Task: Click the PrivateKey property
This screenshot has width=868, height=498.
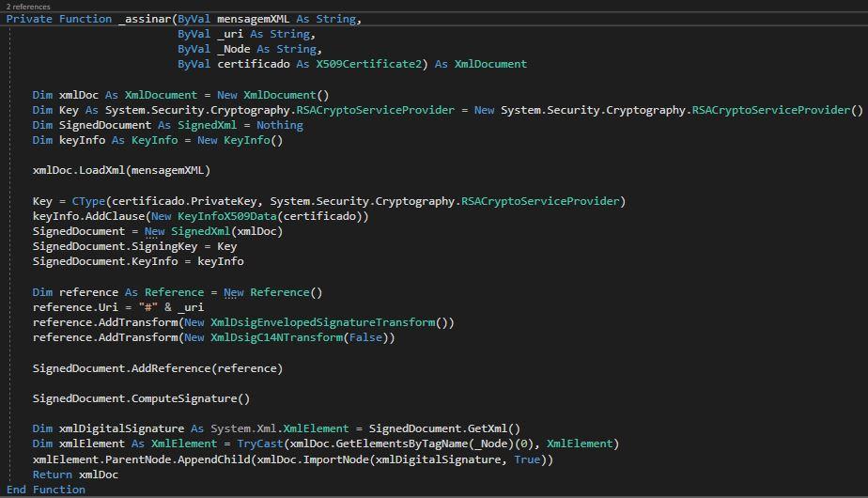Action: (x=224, y=201)
